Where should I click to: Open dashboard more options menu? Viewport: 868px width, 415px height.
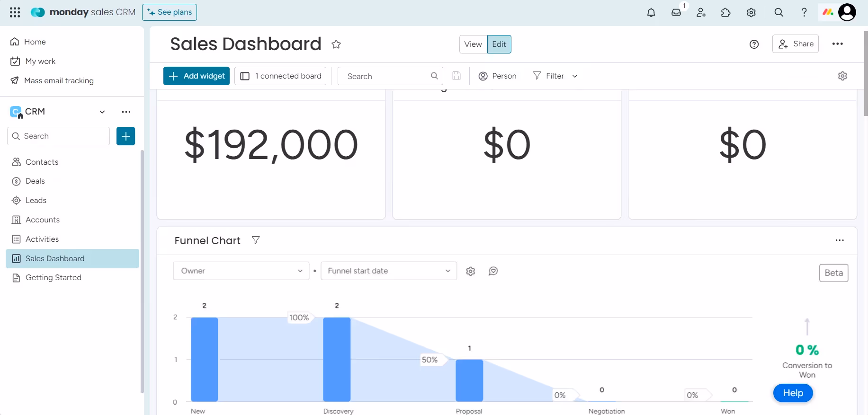click(x=838, y=44)
